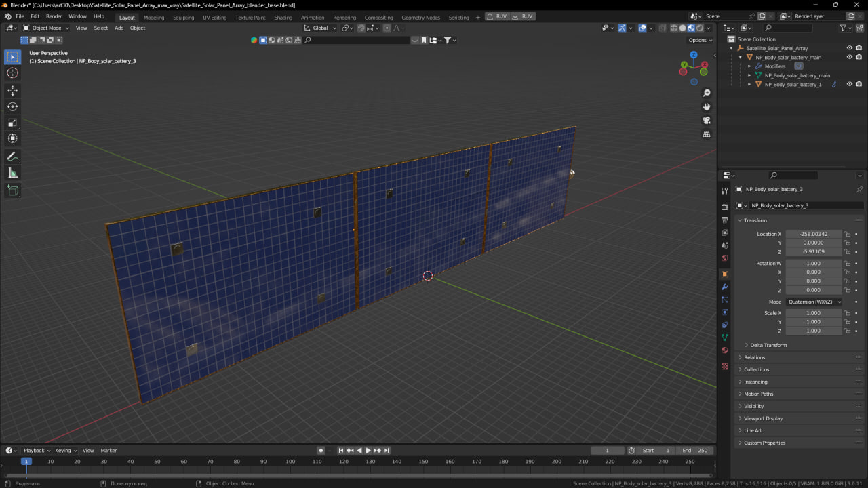Toggle Location Z lock
This screenshot has height=488, width=868.
(848, 251)
